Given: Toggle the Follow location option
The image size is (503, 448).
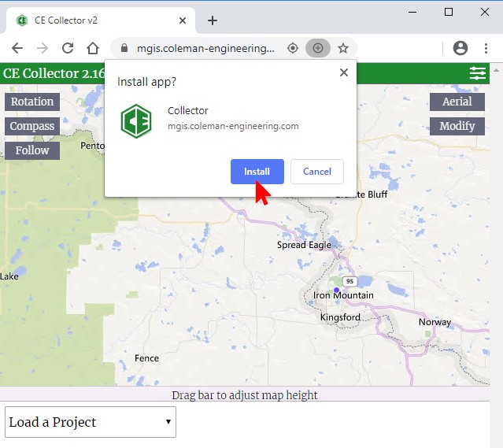Looking at the screenshot, I should click(32, 150).
